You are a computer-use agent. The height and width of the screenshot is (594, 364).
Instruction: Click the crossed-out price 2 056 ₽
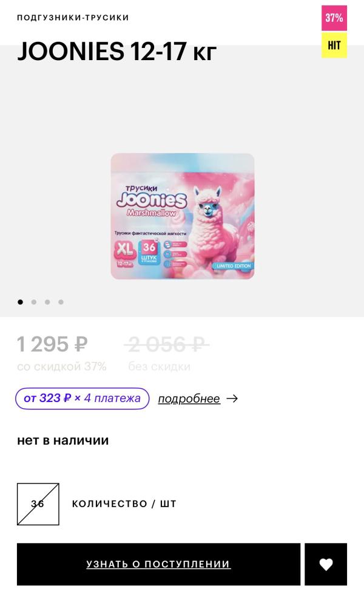click(x=166, y=344)
